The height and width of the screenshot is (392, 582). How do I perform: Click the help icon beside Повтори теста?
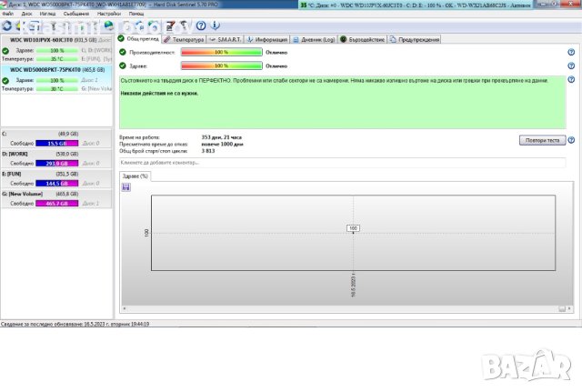(x=571, y=140)
